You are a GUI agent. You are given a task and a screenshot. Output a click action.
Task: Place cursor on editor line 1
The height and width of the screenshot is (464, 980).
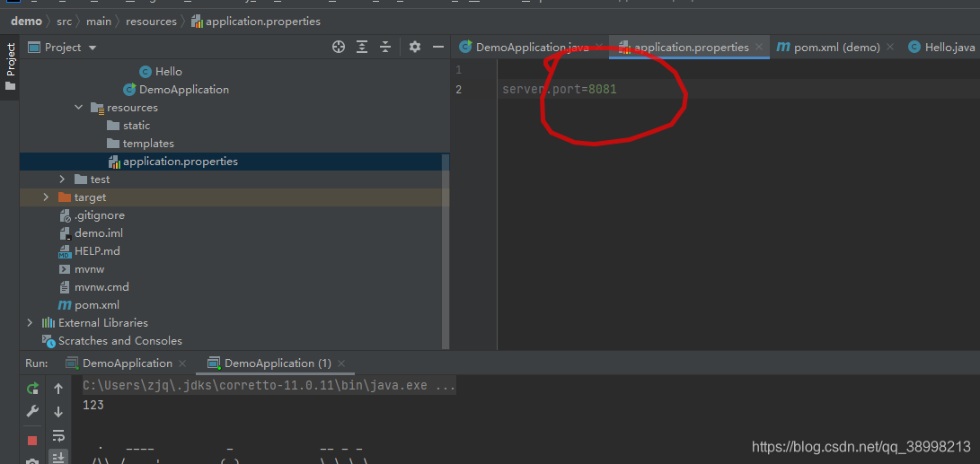(737, 69)
